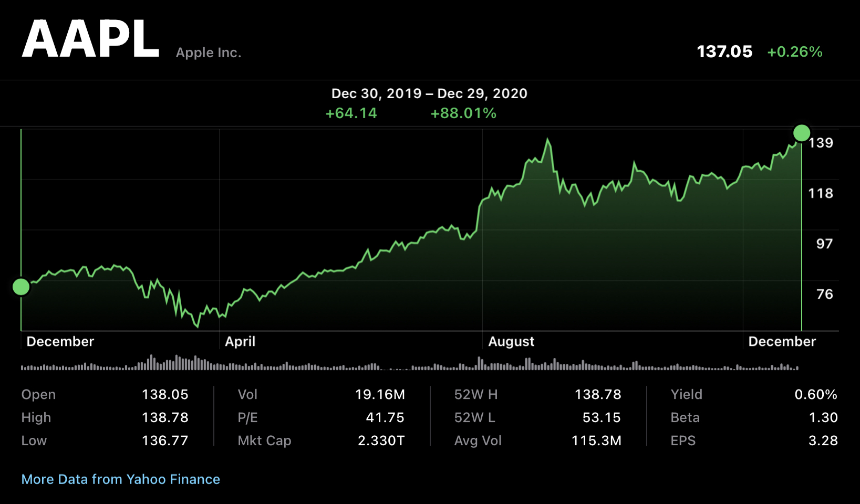Click the 118 price axis label
This screenshot has height=504, width=860.
(x=821, y=193)
